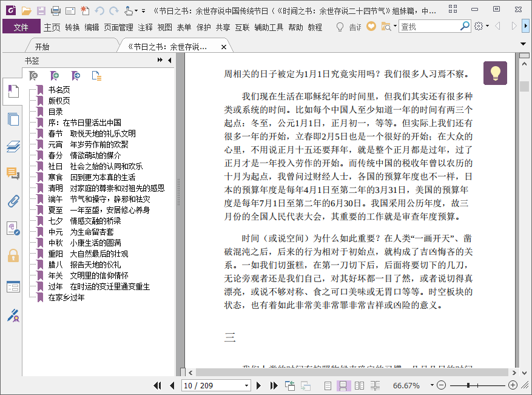Image resolution: width=532 pixels, height=395 pixels.
Task: Click the Save disk icon
Action: pos(41,11)
